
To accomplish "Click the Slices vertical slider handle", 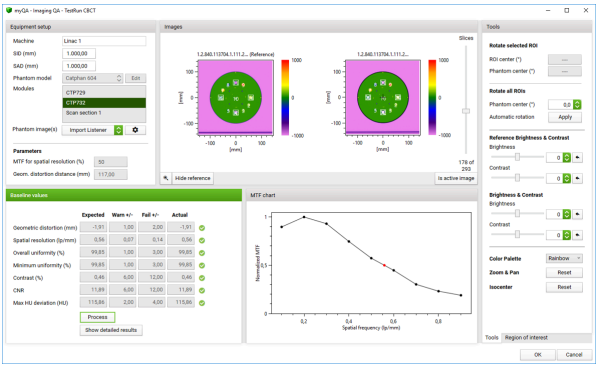I will pyautogui.click(x=466, y=111).
